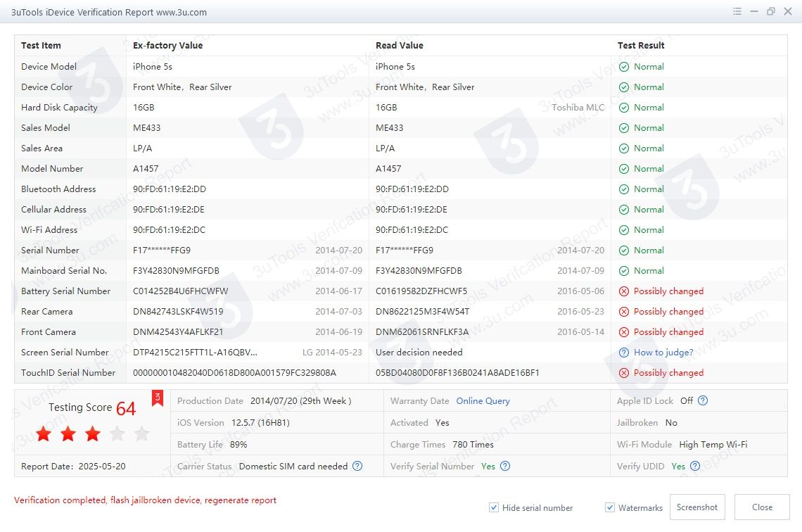This screenshot has height=532, width=802.
Task: Select front camera read value DNM62061SRNFLKF3A
Action: pos(422,332)
